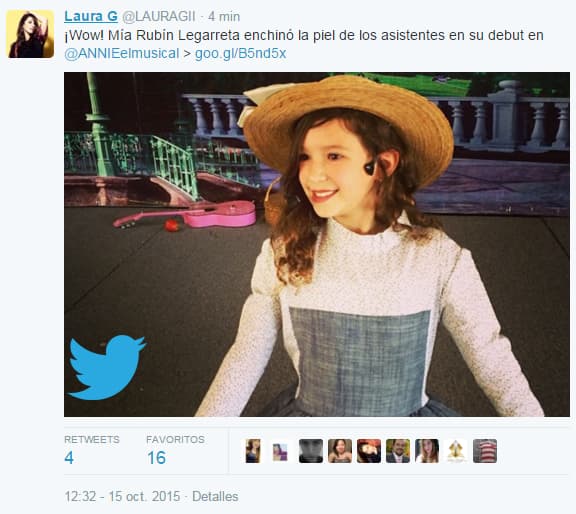Open the fourth favoriter's woman avatar
Image resolution: width=576 pixels, height=514 pixels.
(340, 451)
